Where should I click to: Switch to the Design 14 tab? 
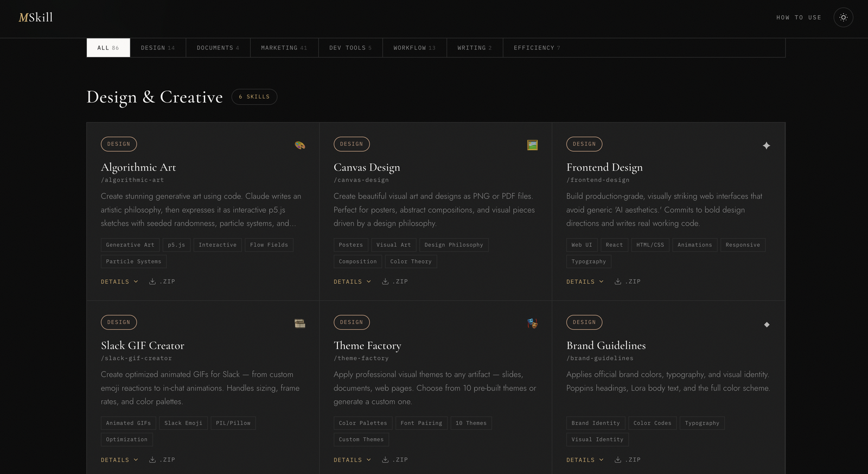158,48
